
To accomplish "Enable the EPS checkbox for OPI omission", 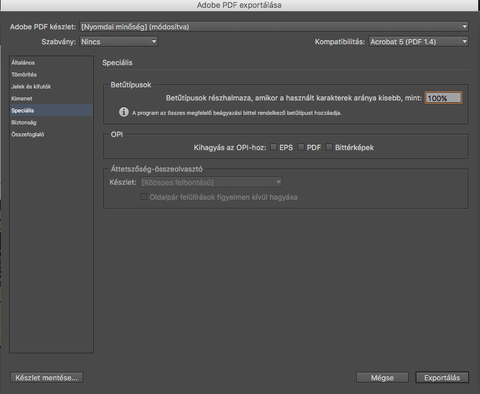I will click(274, 147).
